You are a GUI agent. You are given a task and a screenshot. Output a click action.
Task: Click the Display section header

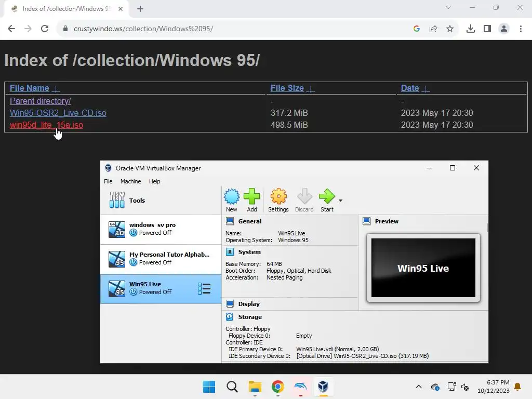pyautogui.click(x=249, y=304)
